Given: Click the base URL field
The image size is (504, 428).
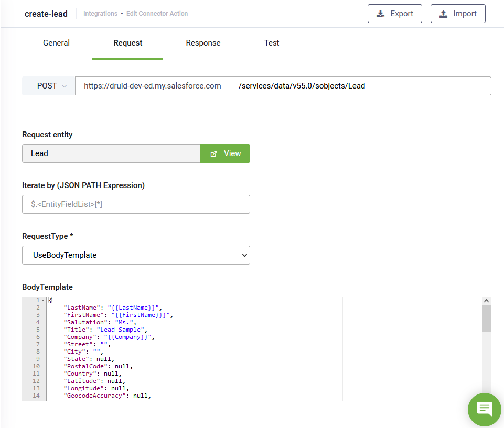Looking at the screenshot, I should pos(152,86).
